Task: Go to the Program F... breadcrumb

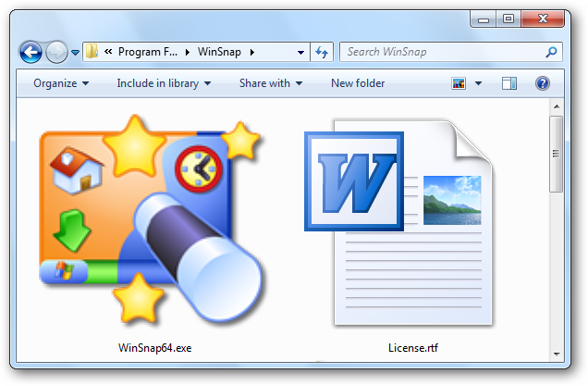Action: 146,53
